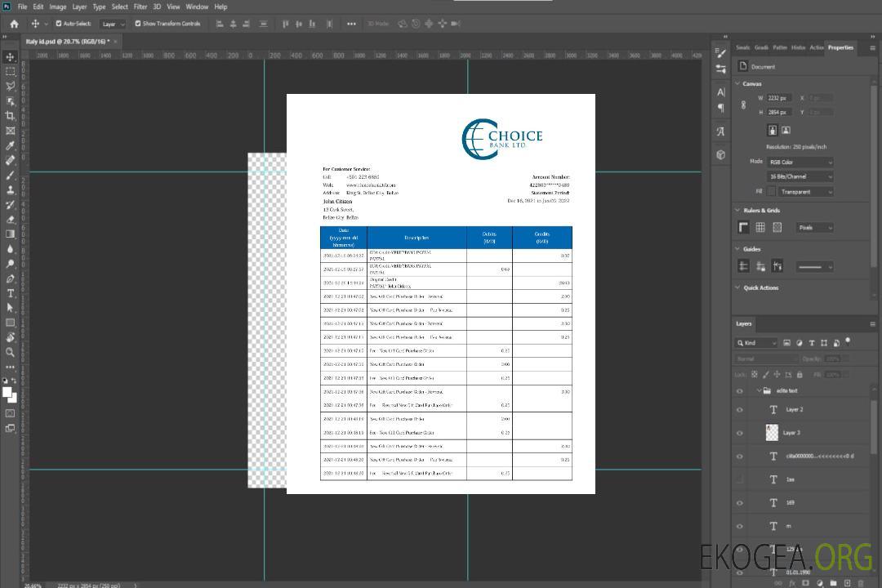Select the Pen tool

(x=10, y=278)
